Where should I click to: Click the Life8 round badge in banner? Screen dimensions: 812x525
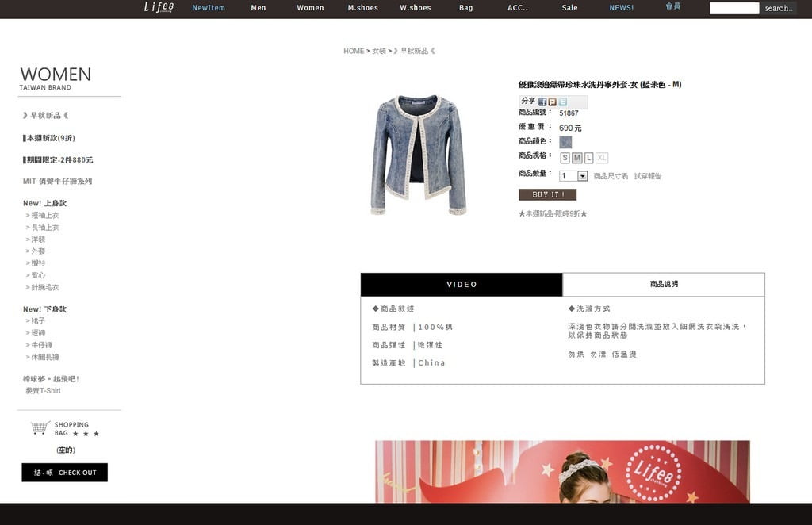[x=653, y=473]
